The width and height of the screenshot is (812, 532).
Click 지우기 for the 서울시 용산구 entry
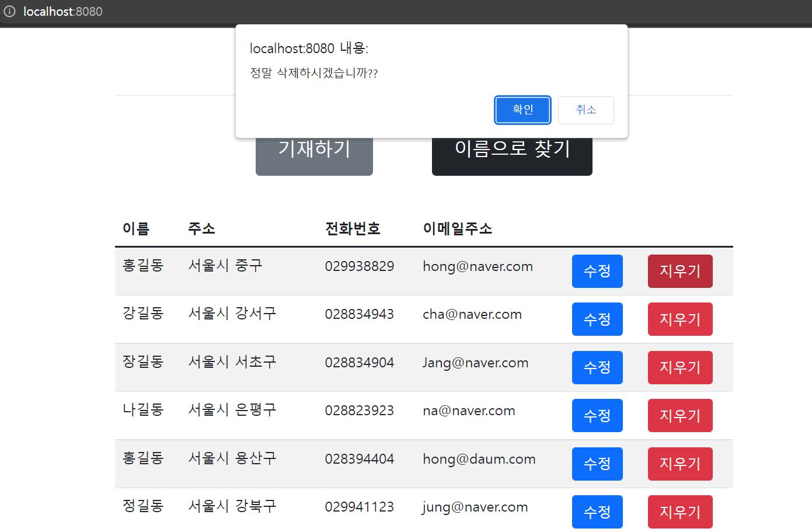coord(679,463)
